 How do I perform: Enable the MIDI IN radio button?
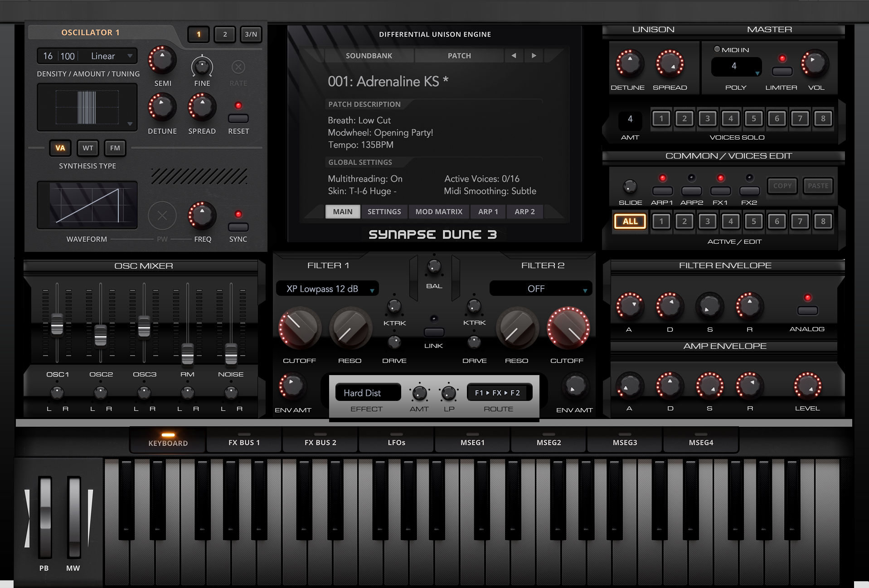tap(717, 49)
